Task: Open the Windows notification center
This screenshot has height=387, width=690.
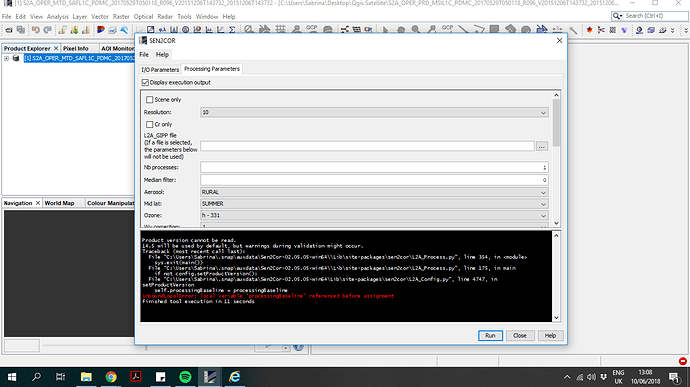Action: click(x=674, y=377)
